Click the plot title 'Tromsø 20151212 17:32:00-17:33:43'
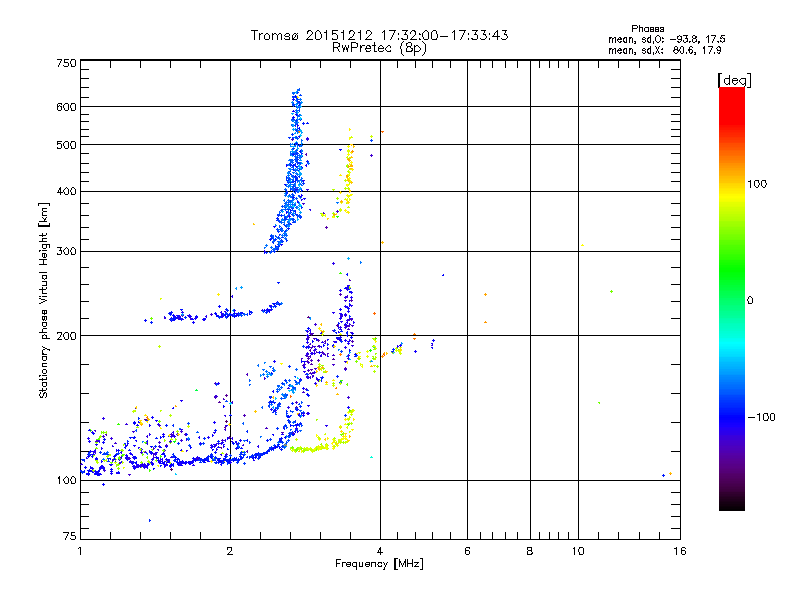This screenshot has height=600, width=800. 379,35
